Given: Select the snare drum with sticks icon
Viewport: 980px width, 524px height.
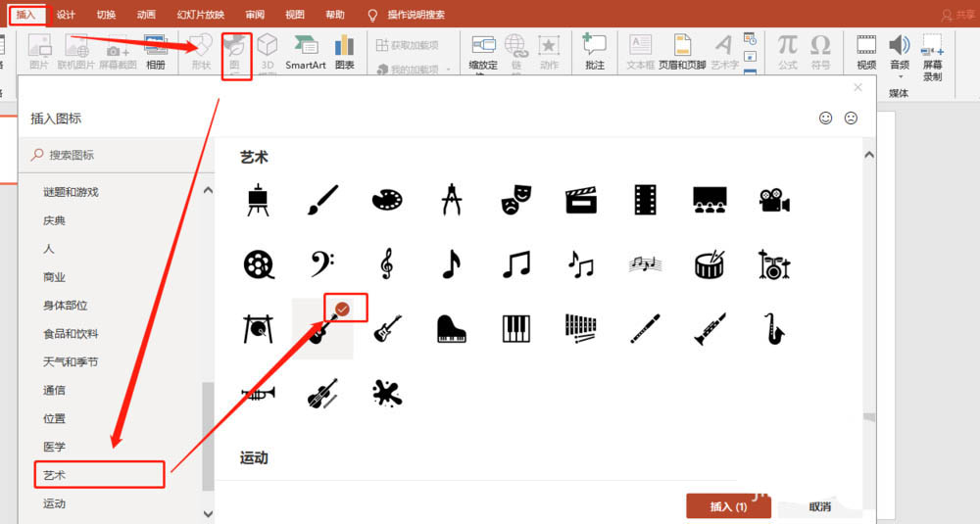Looking at the screenshot, I should [710, 264].
